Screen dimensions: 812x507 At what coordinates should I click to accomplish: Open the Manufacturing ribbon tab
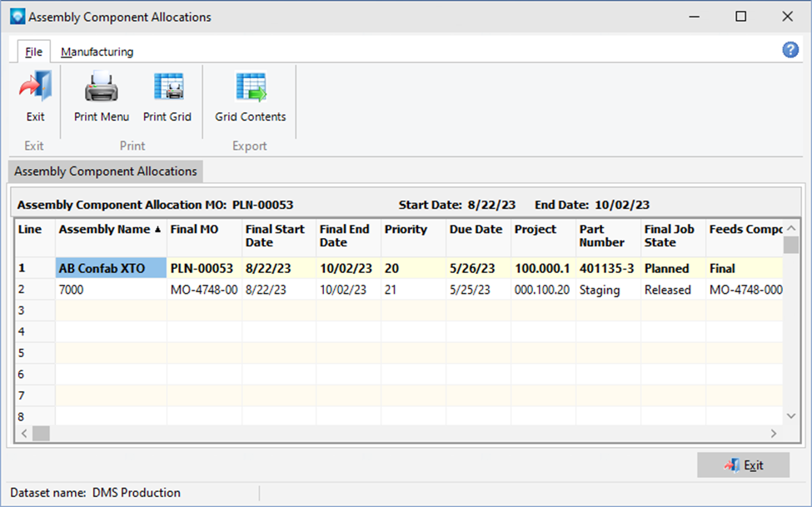click(97, 52)
